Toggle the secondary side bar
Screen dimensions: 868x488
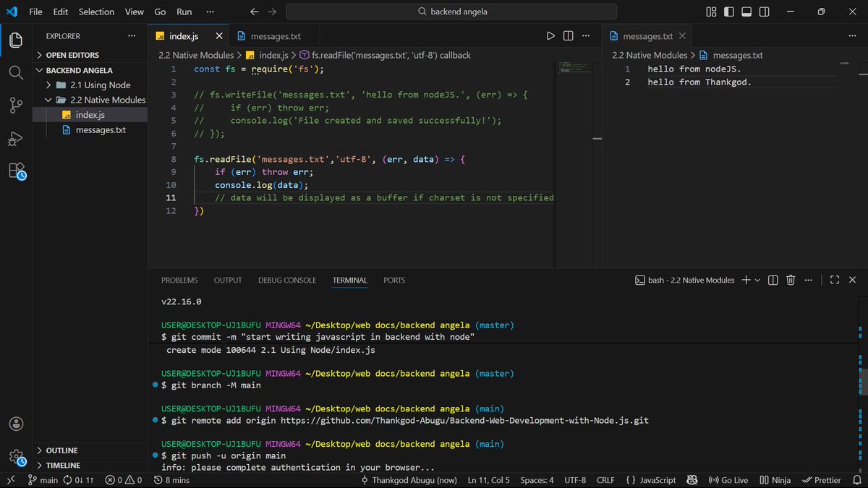point(764,12)
